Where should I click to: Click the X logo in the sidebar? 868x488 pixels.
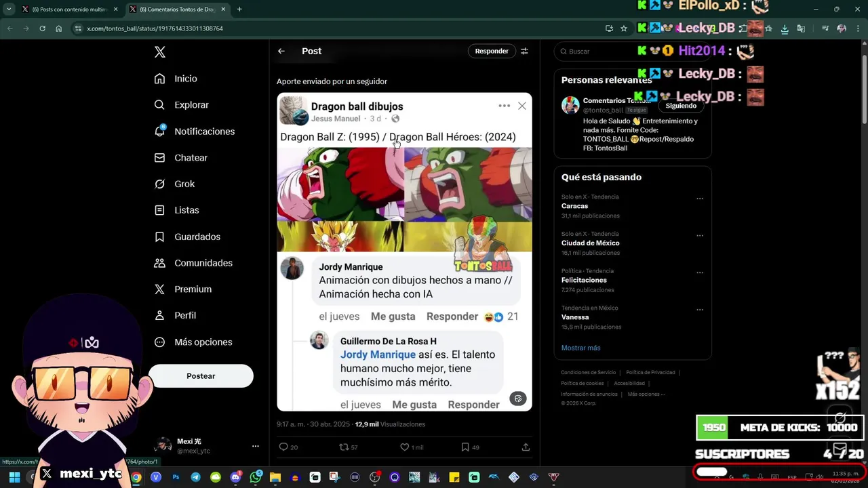(159, 52)
